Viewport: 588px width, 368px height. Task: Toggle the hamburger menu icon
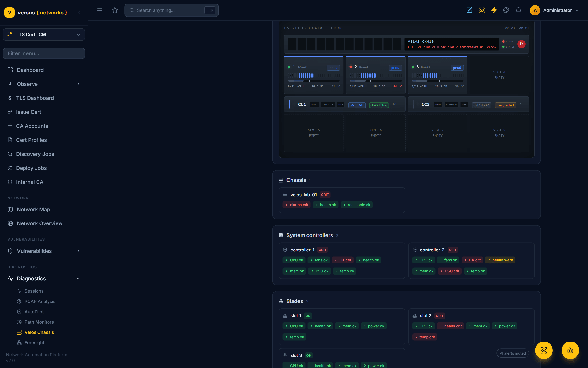coord(99,10)
